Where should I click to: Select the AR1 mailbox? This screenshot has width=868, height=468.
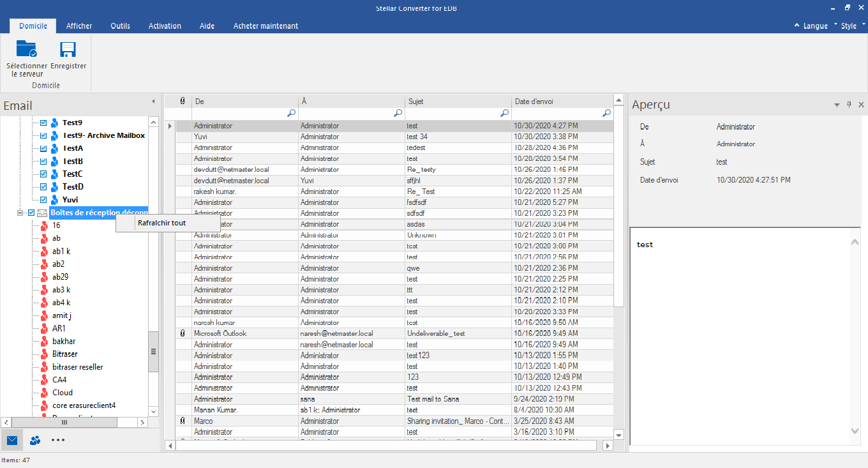pos(59,328)
